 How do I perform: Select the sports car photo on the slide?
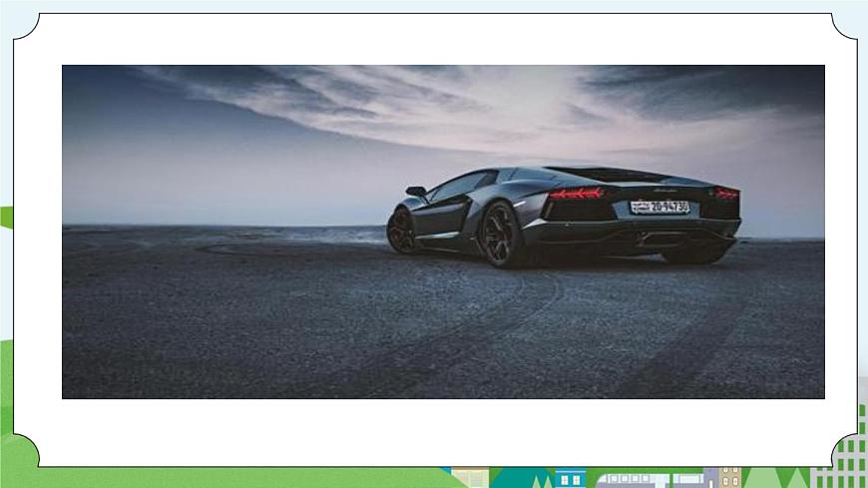click(443, 232)
